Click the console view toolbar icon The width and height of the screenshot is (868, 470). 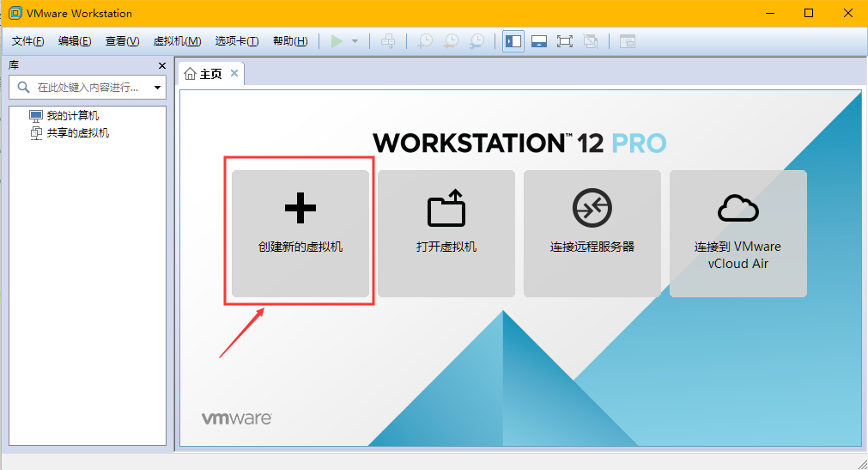tap(628, 41)
